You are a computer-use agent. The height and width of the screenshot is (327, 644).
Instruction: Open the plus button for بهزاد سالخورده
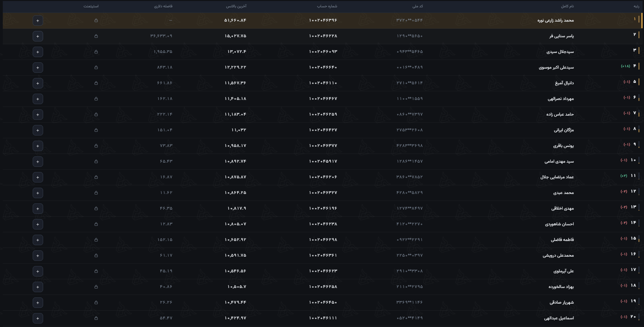pyautogui.click(x=38, y=287)
